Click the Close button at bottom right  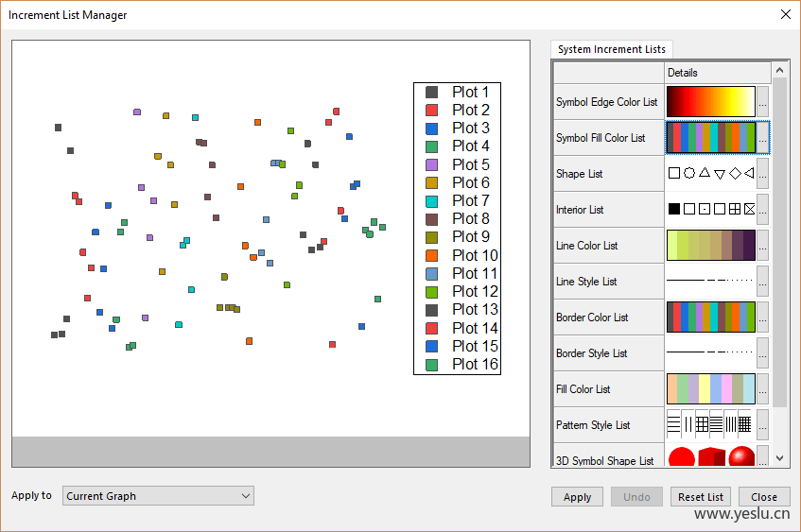(x=764, y=497)
